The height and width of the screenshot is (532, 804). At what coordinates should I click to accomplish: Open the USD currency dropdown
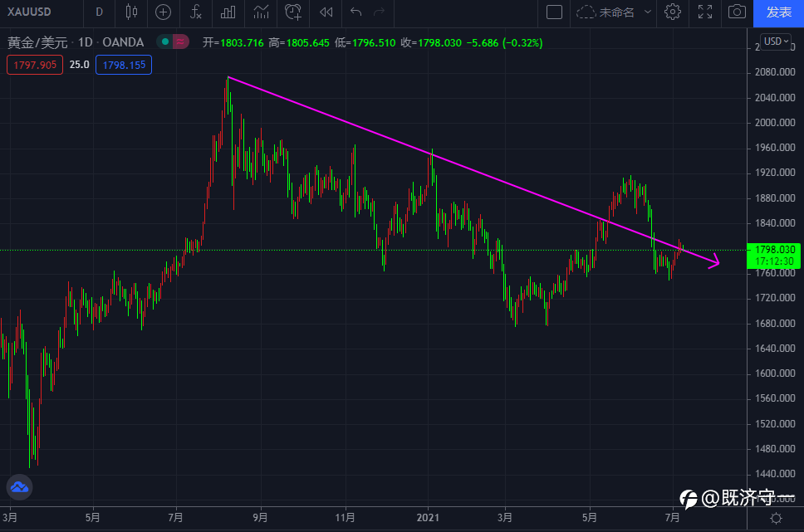click(x=777, y=41)
